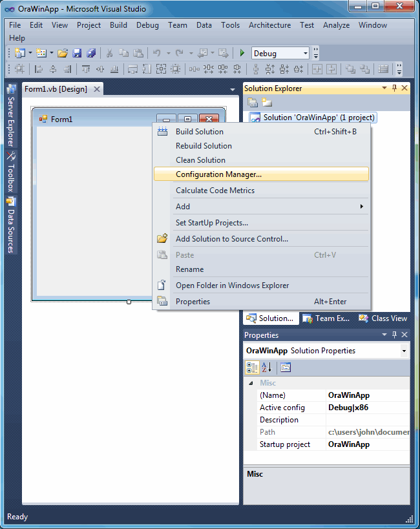Image resolution: width=420 pixels, height=529 pixels.
Task: Click the Align Middles layout icon
Action: (x=100, y=69)
